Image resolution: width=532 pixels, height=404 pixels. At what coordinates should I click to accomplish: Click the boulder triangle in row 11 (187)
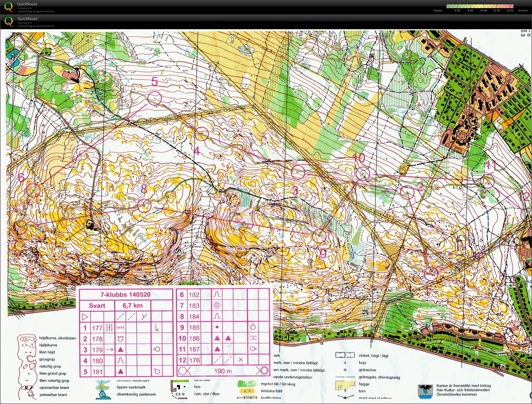217,349
